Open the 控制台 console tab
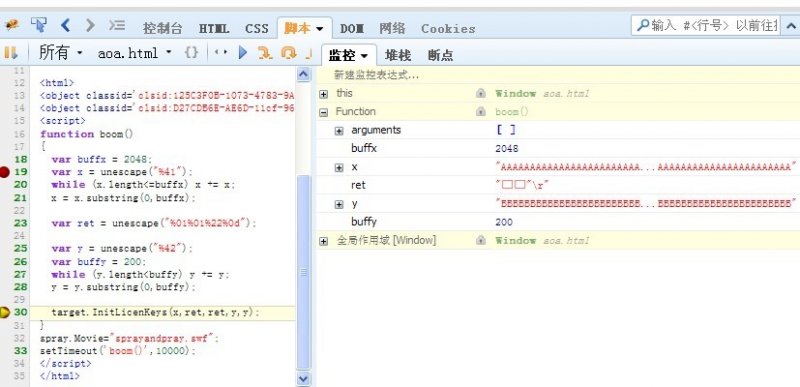Image resolution: width=800 pixels, height=387 pixels. [162, 29]
